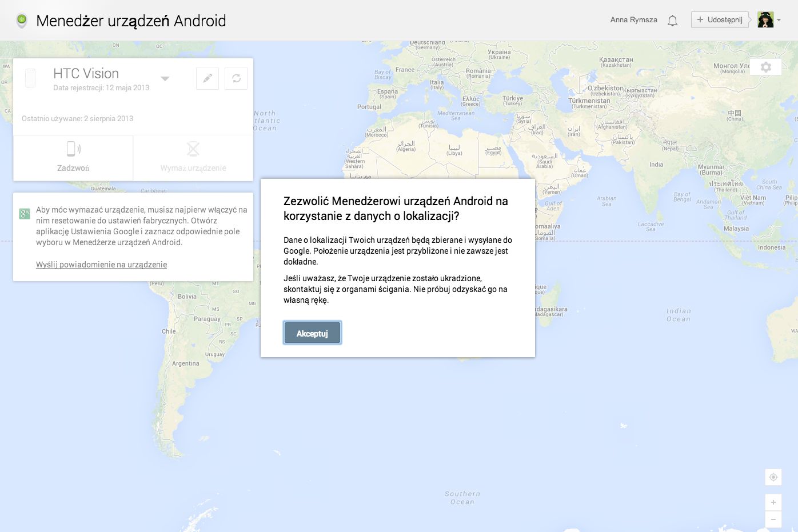
Task: Expand the account dropdown arrow beside avatar
Action: pyautogui.click(x=779, y=20)
